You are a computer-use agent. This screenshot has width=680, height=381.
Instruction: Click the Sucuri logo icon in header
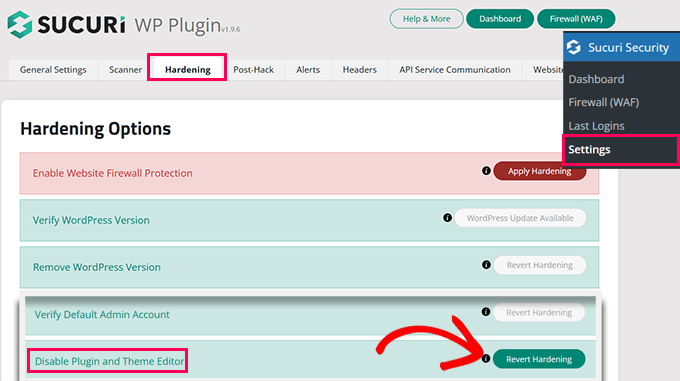click(20, 24)
